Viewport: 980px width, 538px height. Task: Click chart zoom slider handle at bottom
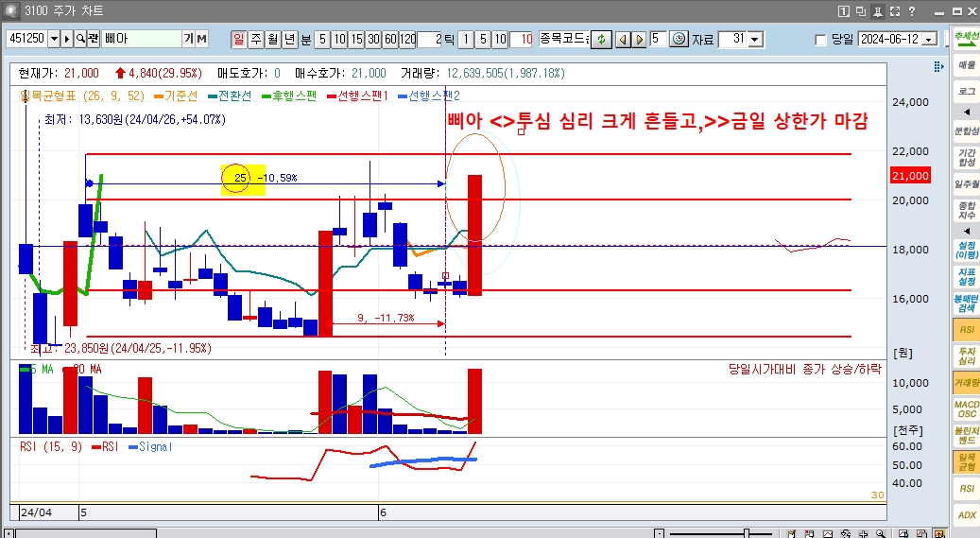click(747, 533)
